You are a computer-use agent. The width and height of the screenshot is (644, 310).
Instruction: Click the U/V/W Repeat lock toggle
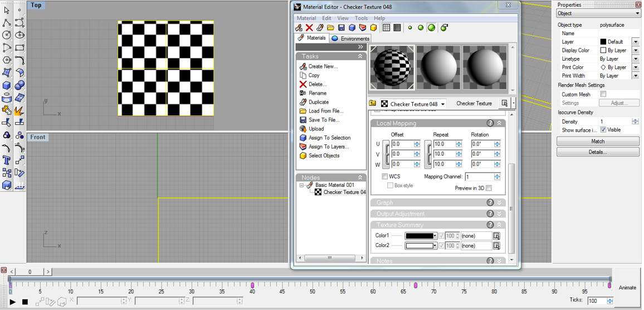coord(428,154)
